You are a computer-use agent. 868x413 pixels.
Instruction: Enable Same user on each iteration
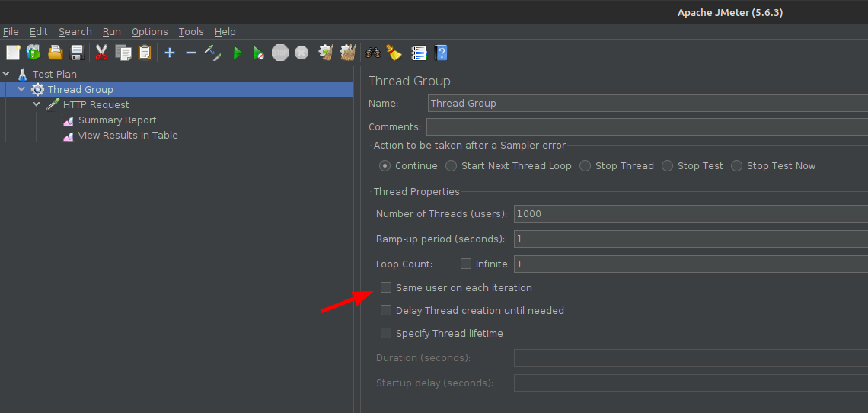pyautogui.click(x=386, y=287)
